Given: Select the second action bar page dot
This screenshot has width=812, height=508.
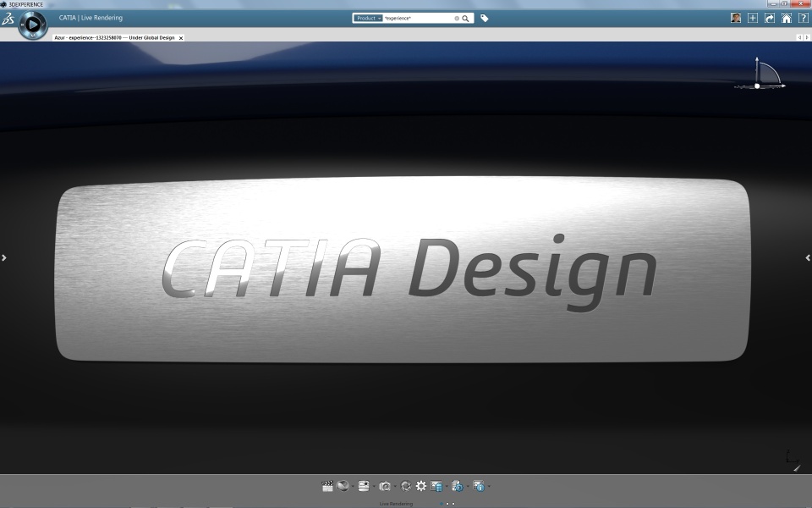Looking at the screenshot, I should coord(447,503).
